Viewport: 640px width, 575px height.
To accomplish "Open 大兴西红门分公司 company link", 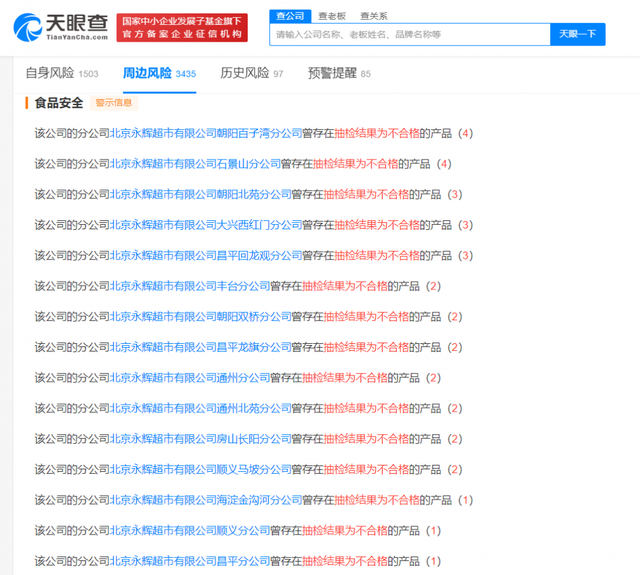I will coord(206,225).
